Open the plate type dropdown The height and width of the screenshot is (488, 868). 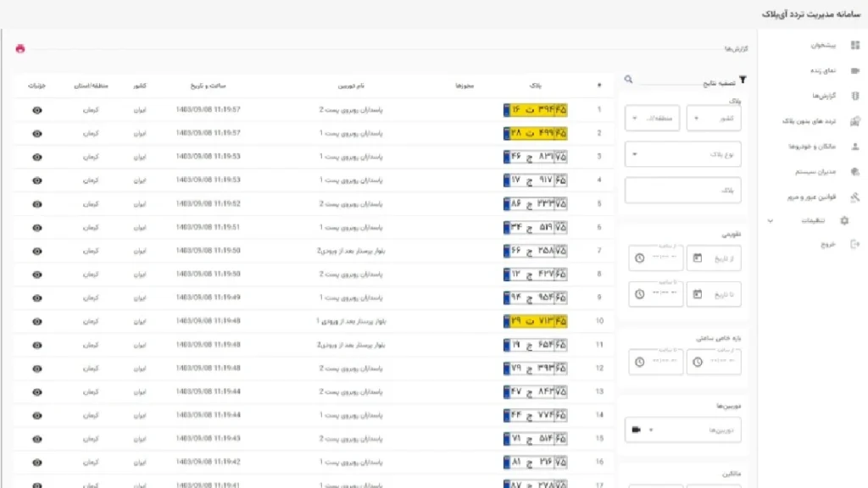pyautogui.click(x=683, y=154)
